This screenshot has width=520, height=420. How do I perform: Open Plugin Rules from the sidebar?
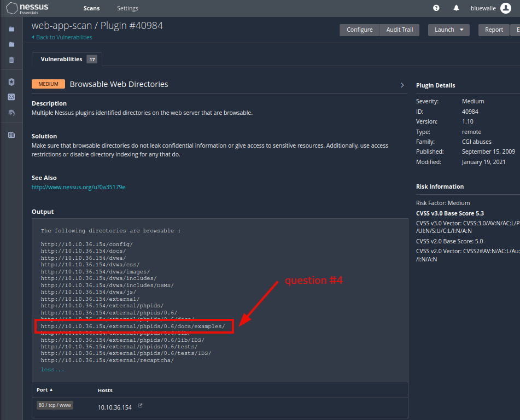coord(11,97)
